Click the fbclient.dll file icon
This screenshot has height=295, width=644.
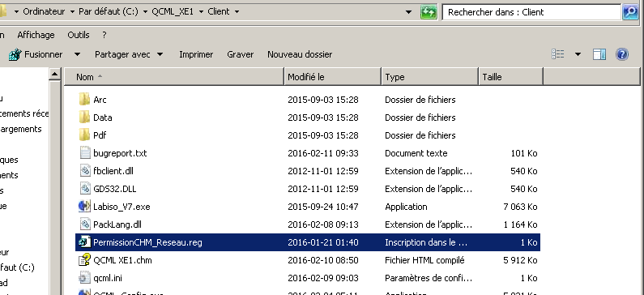coord(84,171)
